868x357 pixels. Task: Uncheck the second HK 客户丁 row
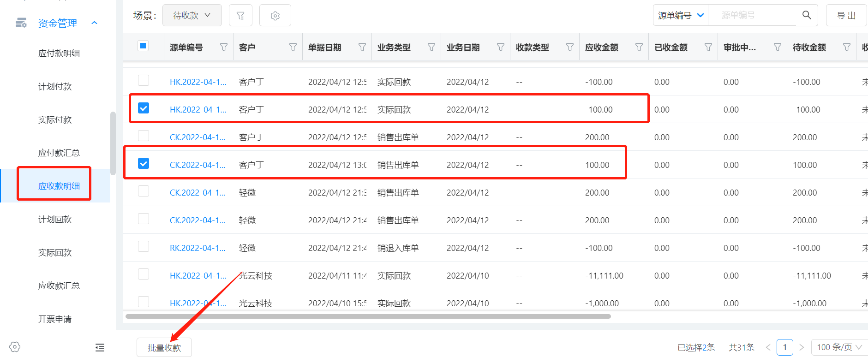[144, 108]
